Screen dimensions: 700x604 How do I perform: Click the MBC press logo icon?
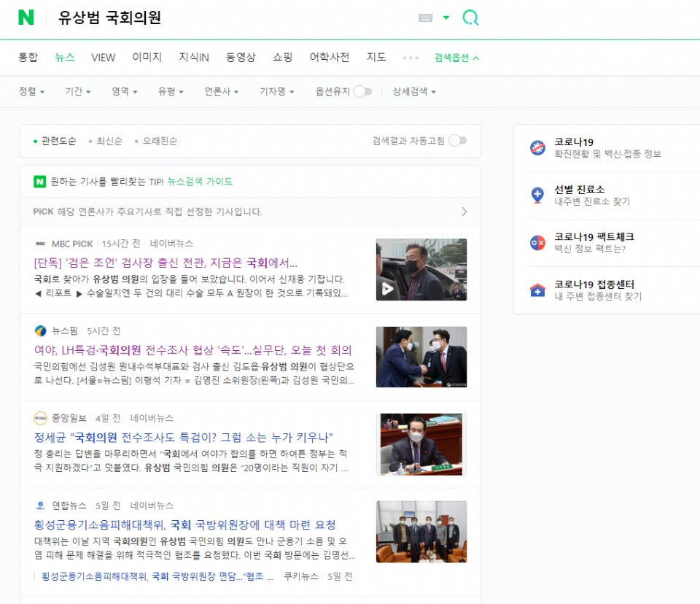coord(41,244)
